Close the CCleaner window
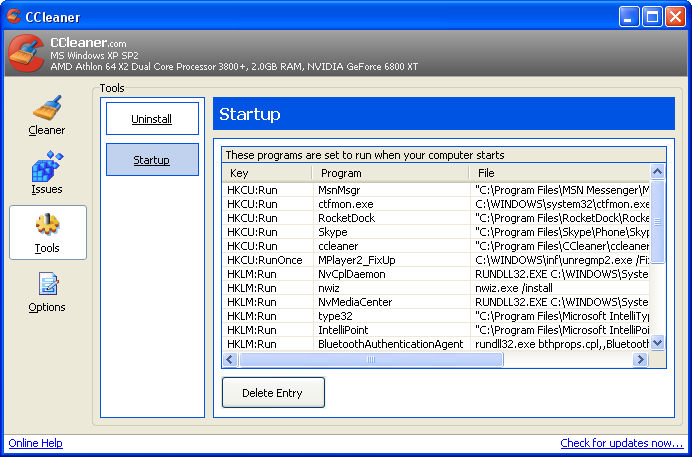This screenshot has width=692, height=457. 676,17
